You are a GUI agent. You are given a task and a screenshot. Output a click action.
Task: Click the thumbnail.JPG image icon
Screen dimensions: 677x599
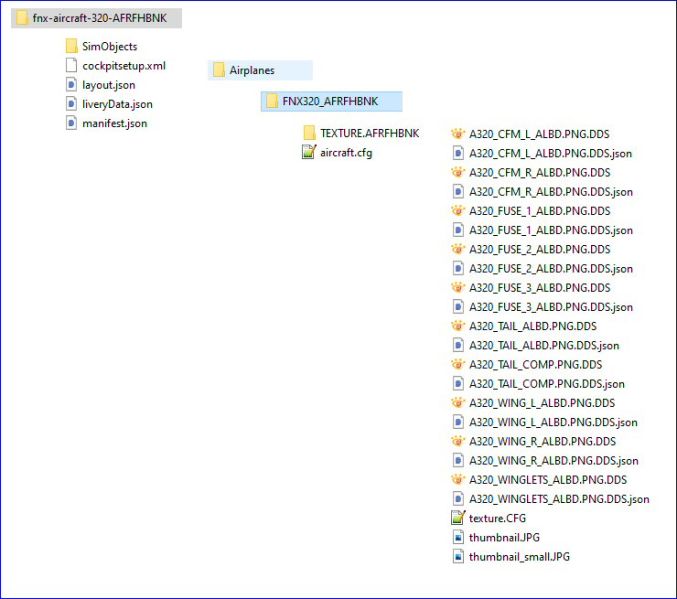pos(458,537)
